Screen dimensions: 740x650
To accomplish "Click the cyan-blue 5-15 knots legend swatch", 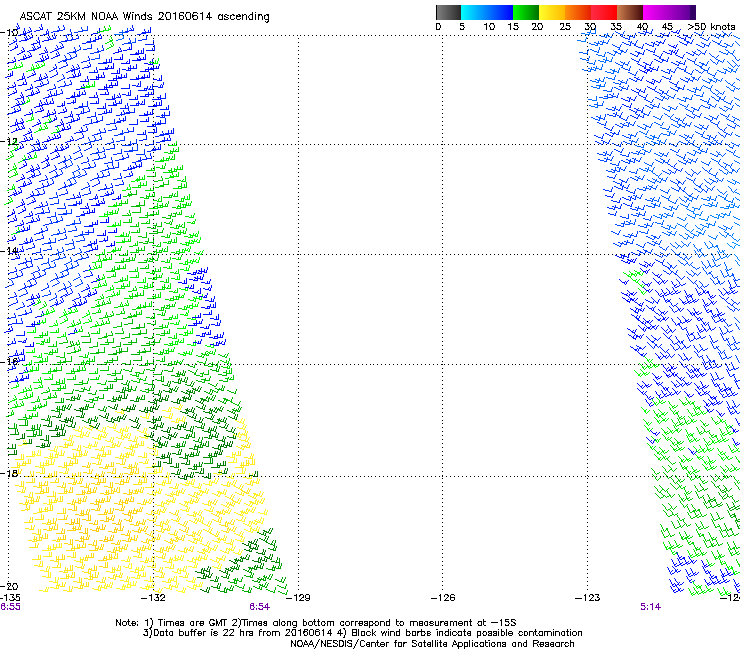I will pyautogui.click(x=487, y=12).
